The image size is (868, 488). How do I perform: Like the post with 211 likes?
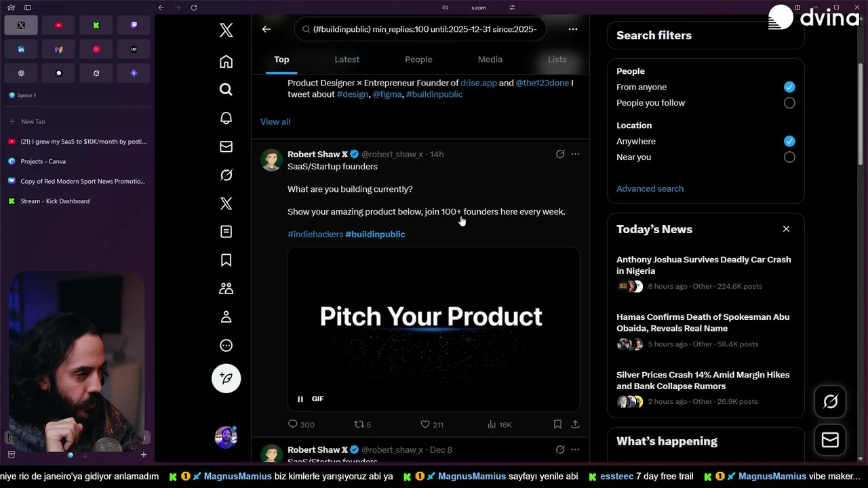(432, 424)
